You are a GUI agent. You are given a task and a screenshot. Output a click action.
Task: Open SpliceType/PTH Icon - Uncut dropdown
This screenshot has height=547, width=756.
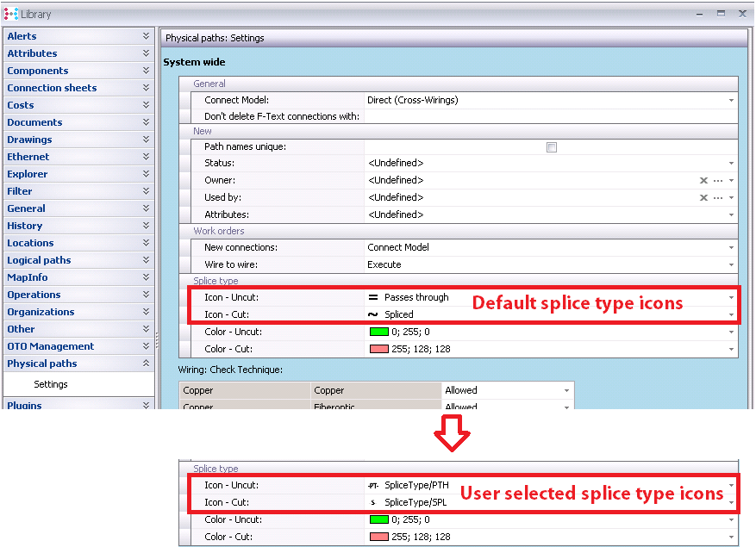point(731,485)
